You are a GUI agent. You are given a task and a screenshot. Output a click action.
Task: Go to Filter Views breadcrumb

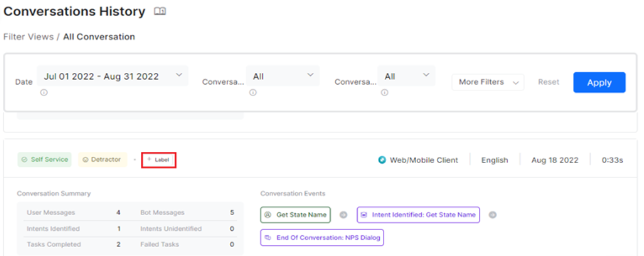tap(28, 37)
